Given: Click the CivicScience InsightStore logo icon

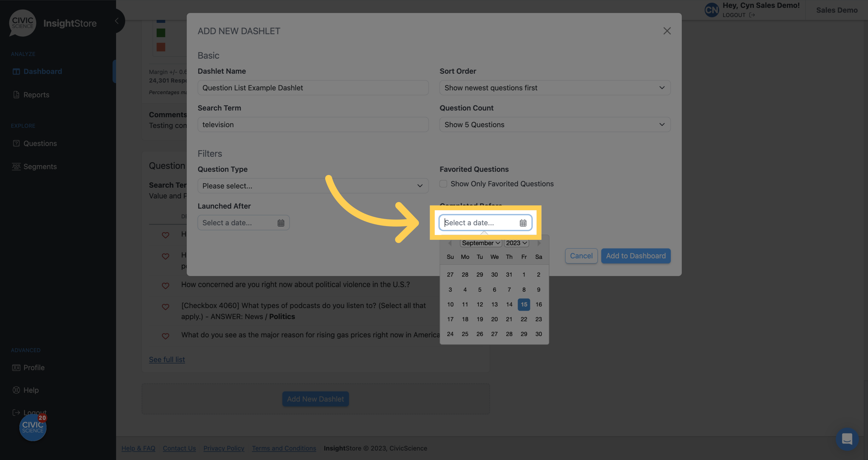Looking at the screenshot, I should (22, 22).
